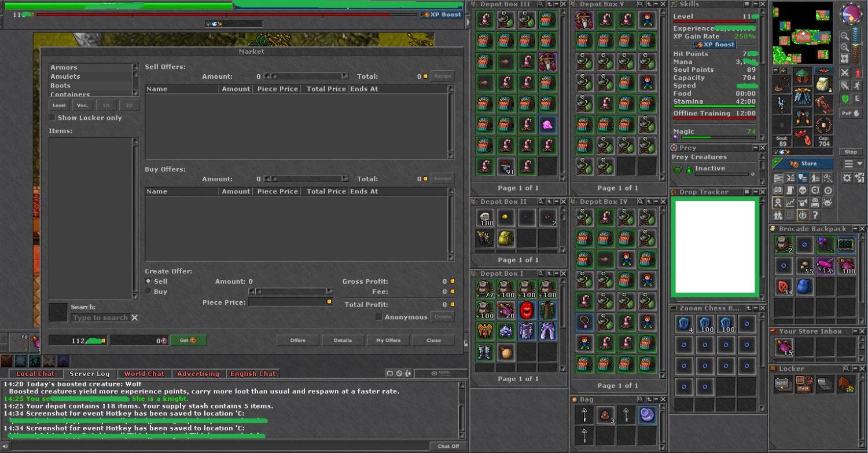Click the Piece Price input field
This screenshot has width=868, height=453.
click(290, 302)
